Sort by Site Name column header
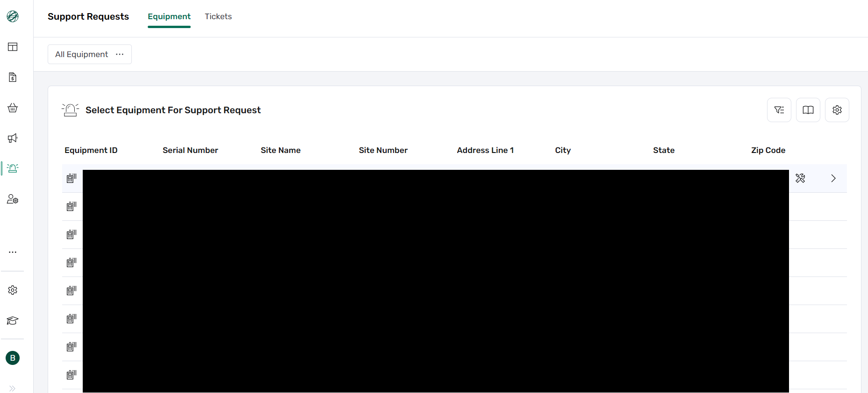868x393 pixels. coord(280,150)
